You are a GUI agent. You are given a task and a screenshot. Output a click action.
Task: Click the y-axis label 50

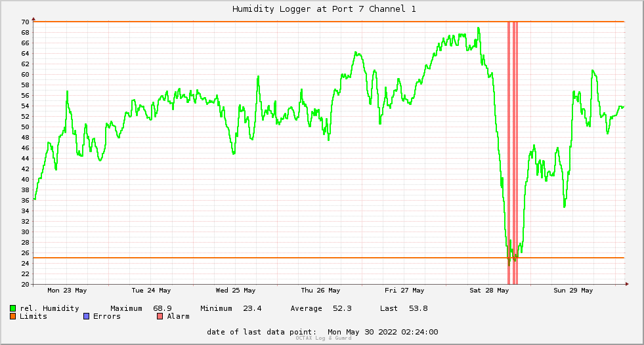coord(25,127)
